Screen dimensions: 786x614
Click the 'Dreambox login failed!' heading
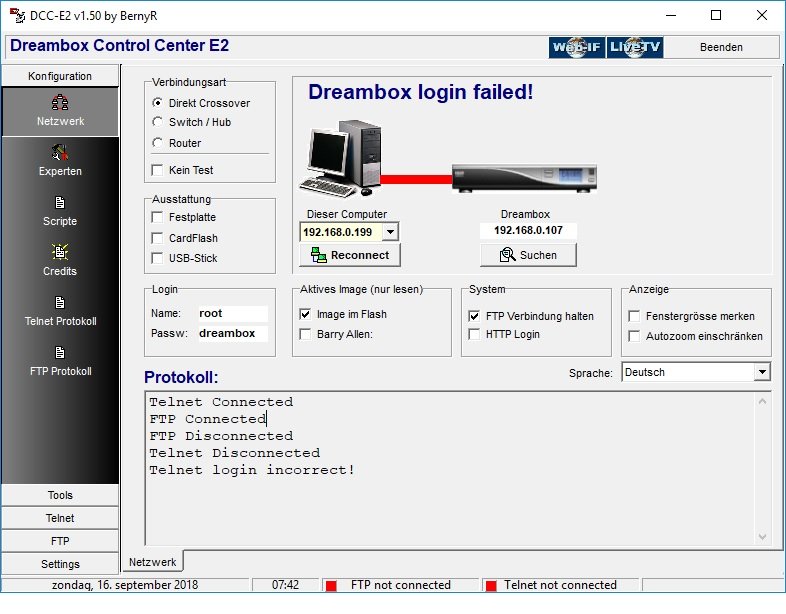(421, 92)
